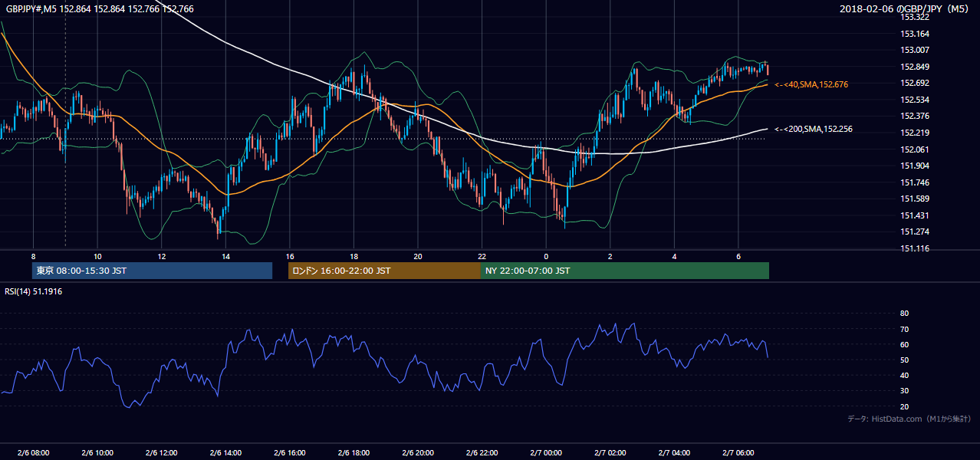Click price axis value 152.219
The height and width of the screenshot is (460, 980).
[914, 133]
